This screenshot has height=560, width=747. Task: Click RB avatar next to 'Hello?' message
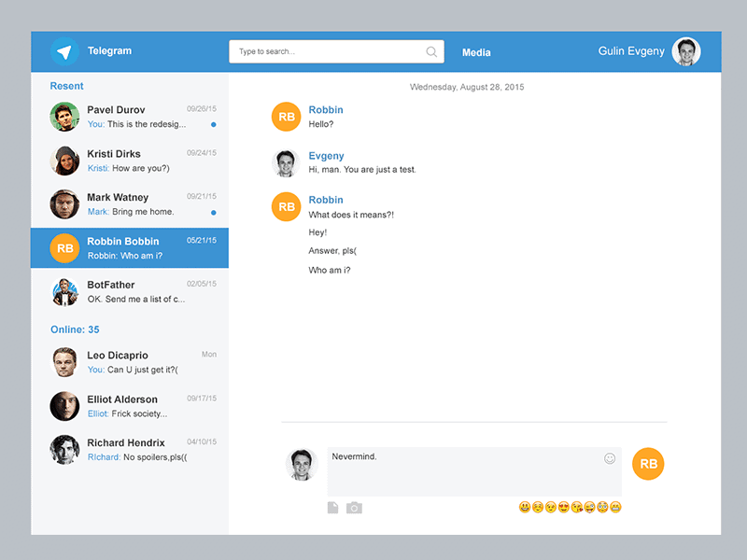click(x=287, y=117)
